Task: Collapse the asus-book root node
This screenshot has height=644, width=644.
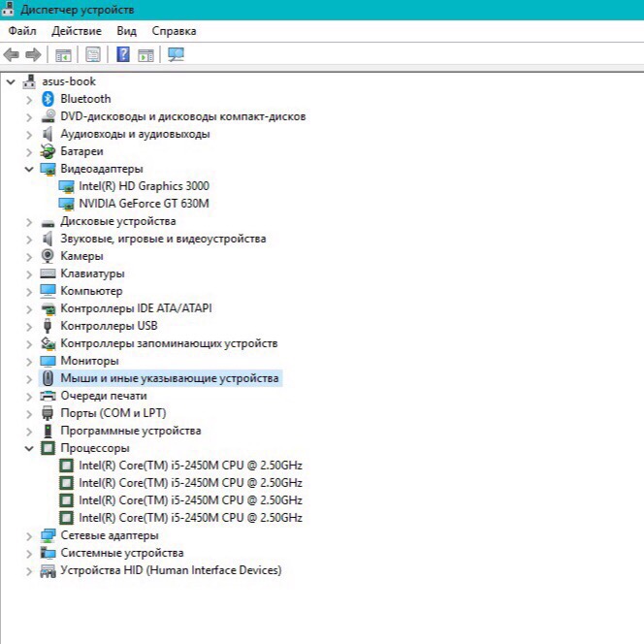Action: (11, 81)
